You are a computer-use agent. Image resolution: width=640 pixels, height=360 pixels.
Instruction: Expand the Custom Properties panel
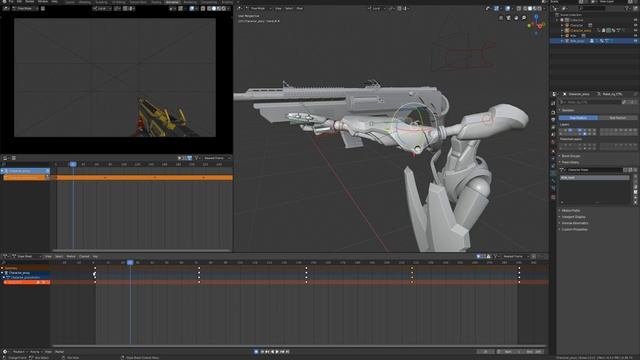click(574, 229)
